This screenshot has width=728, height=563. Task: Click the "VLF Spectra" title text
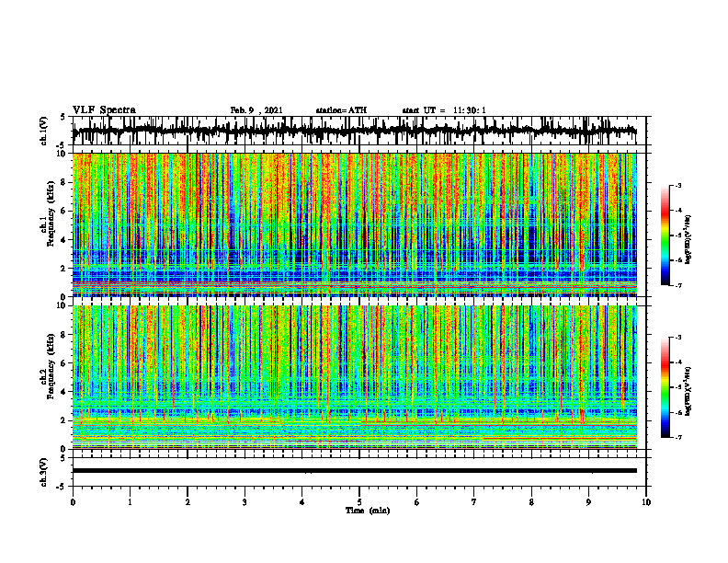tap(104, 110)
